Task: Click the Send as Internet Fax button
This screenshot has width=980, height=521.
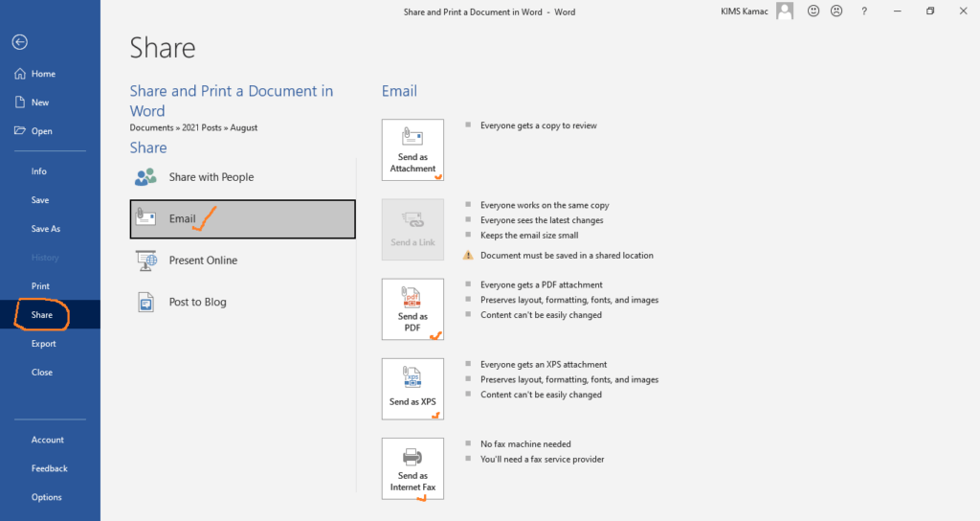Action: tap(412, 468)
